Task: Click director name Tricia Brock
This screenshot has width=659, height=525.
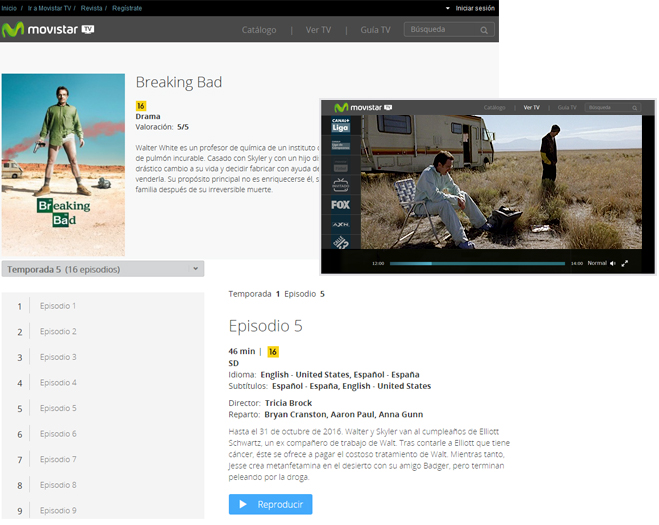Action: click(x=288, y=404)
